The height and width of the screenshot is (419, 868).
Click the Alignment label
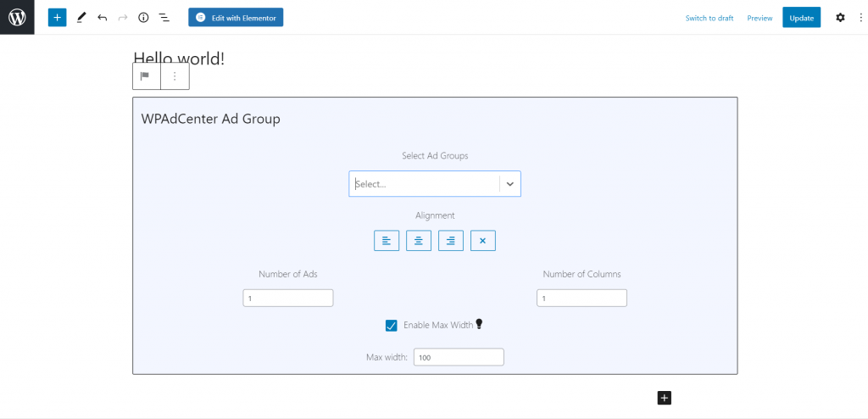pos(435,215)
